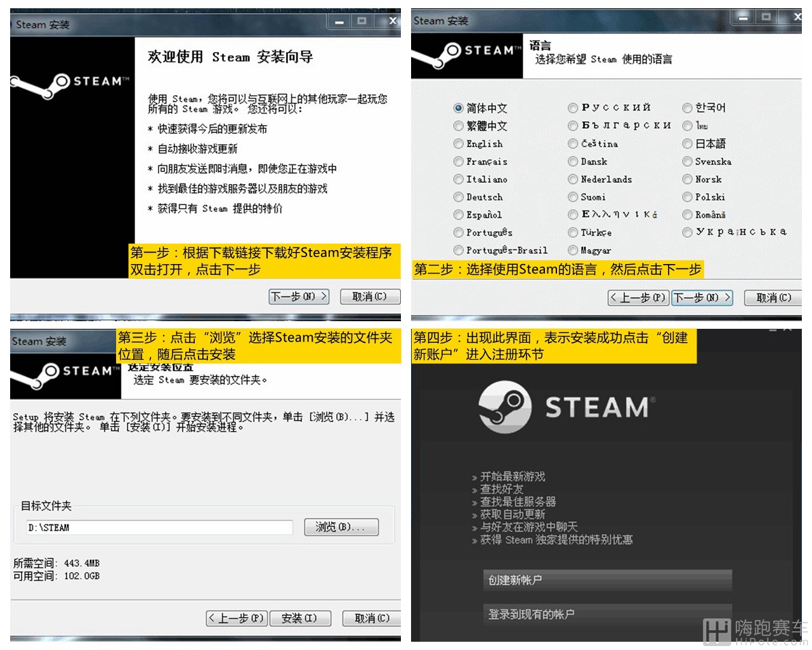Click 安装 to start installation
This screenshot has height=650, width=812.
[299, 618]
